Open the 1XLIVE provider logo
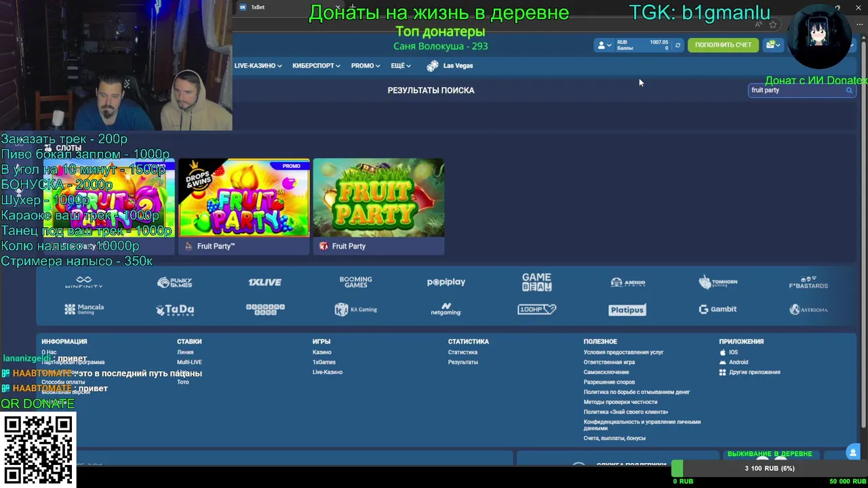 (x=264, y=282)
